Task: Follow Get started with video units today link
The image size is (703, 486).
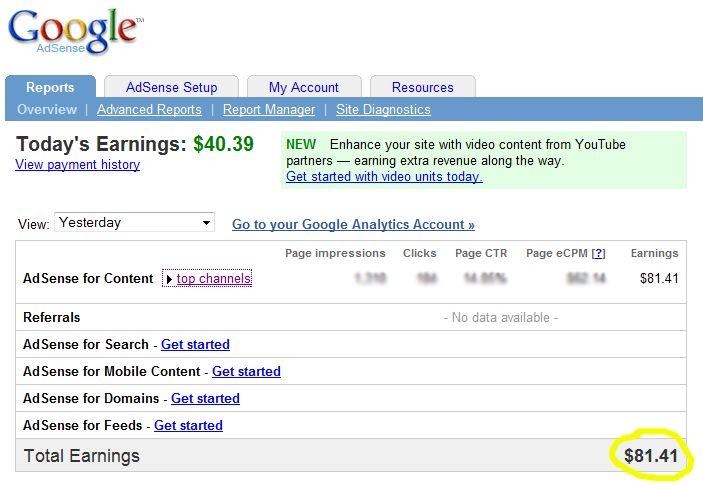Action: 384,176
